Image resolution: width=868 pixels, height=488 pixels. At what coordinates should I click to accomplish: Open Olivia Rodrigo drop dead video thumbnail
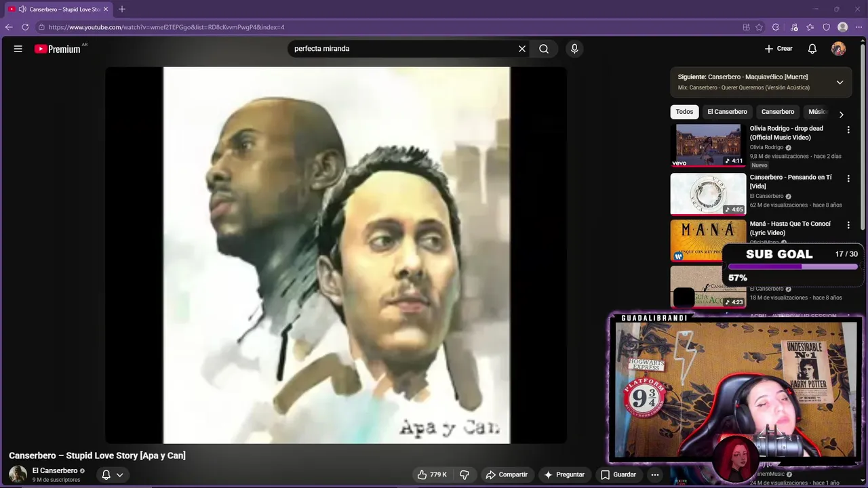(x=708, y=145)
